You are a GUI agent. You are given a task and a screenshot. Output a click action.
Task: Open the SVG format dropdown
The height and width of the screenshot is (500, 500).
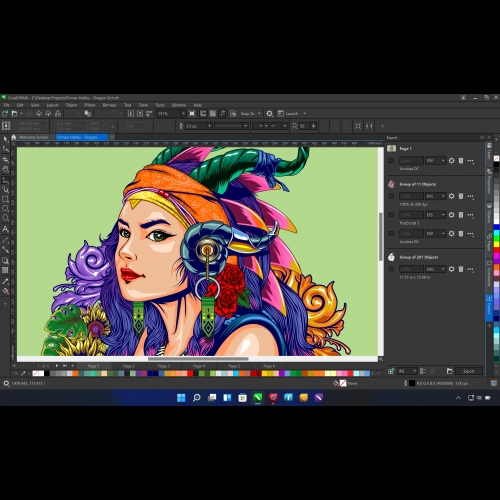click(435, 269)
